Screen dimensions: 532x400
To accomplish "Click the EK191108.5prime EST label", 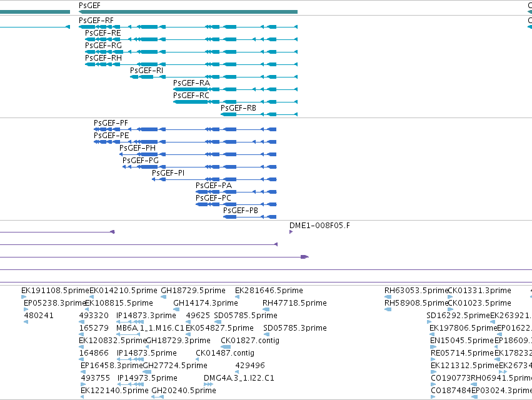I will tap(55, 291).
